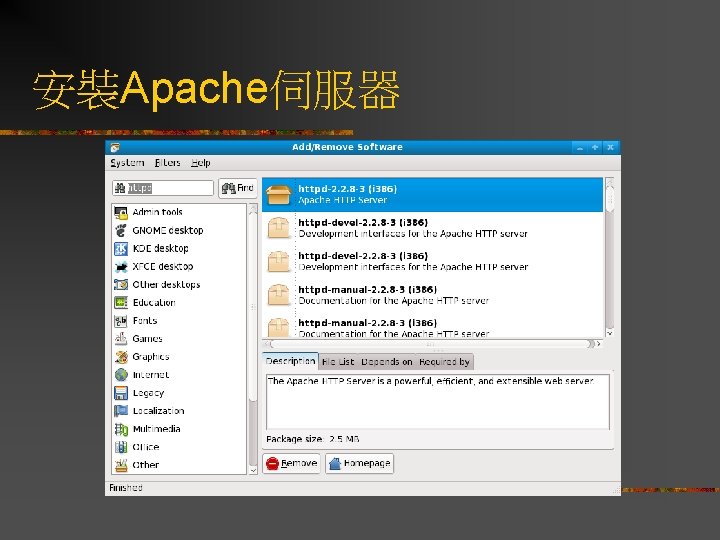Select the GNOME desktop label
This screenshot has width=720, height=540.
pyautogui.click(x=168, y=231)
